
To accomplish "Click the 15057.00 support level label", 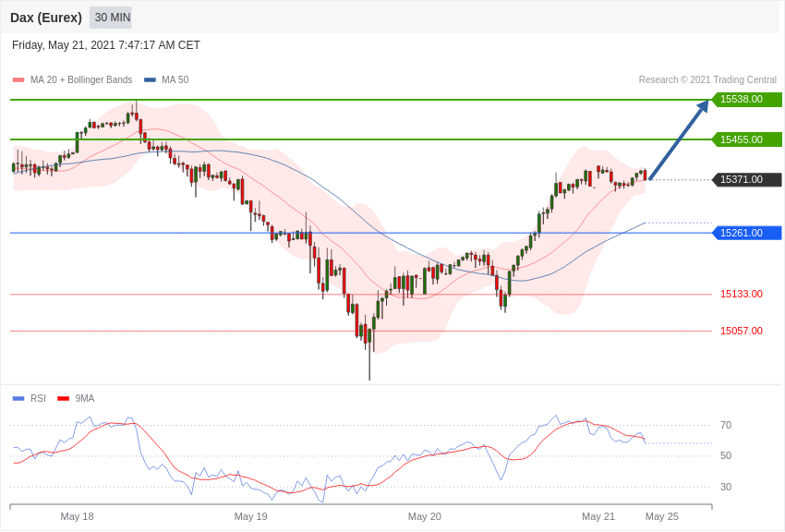I will 741,331.
